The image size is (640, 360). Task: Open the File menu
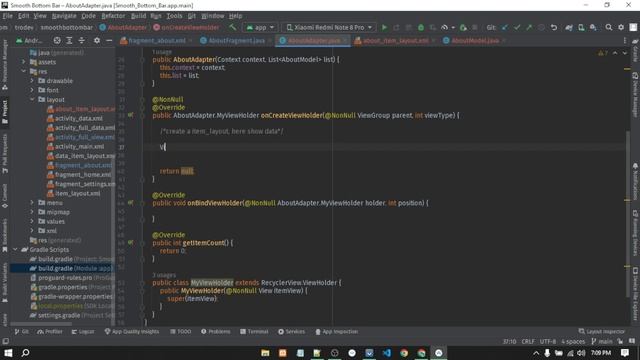(x=7, y=16)
